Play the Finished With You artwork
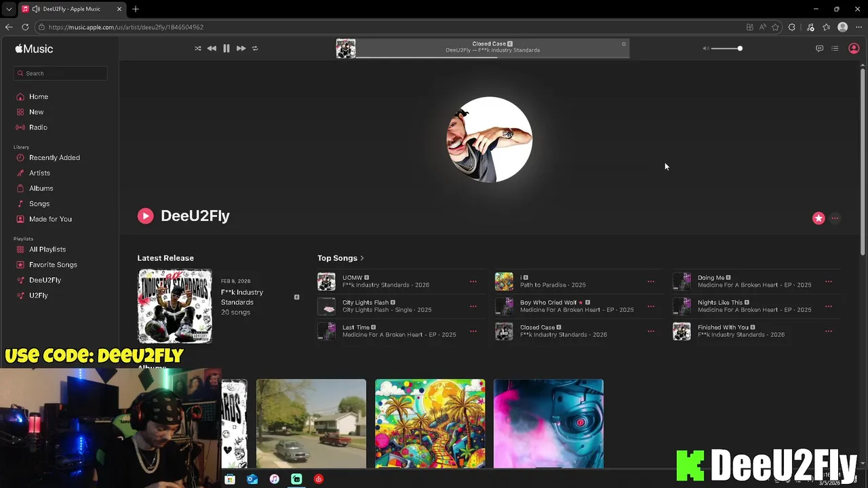 682,331
